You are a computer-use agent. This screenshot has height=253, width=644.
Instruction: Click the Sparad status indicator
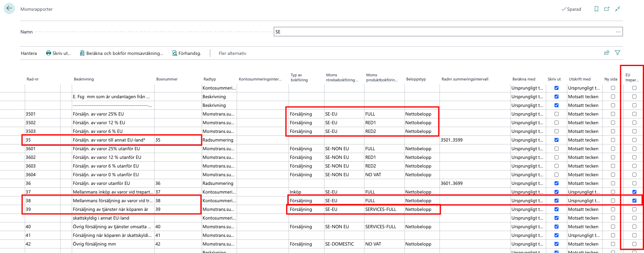click(x=571, y=9)
